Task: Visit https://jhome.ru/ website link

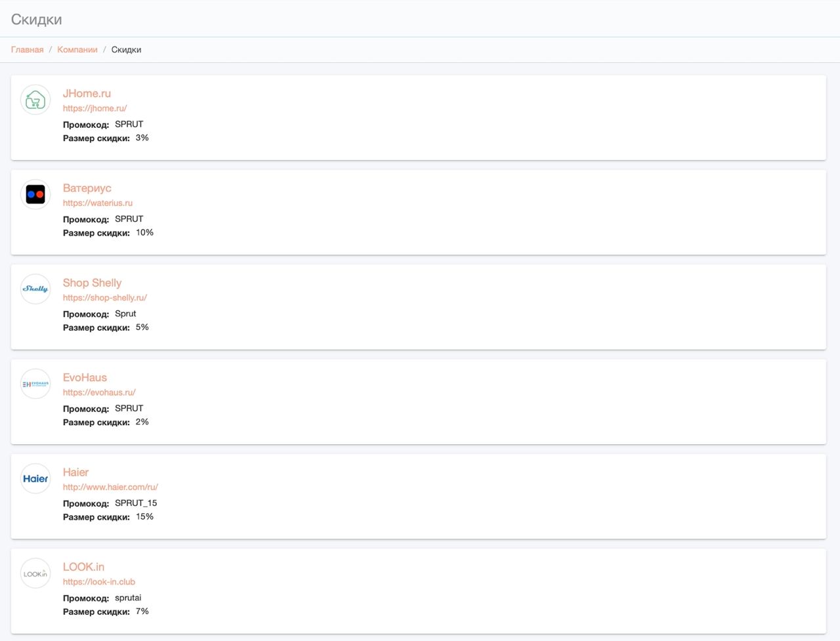Action: coord(94,108)
